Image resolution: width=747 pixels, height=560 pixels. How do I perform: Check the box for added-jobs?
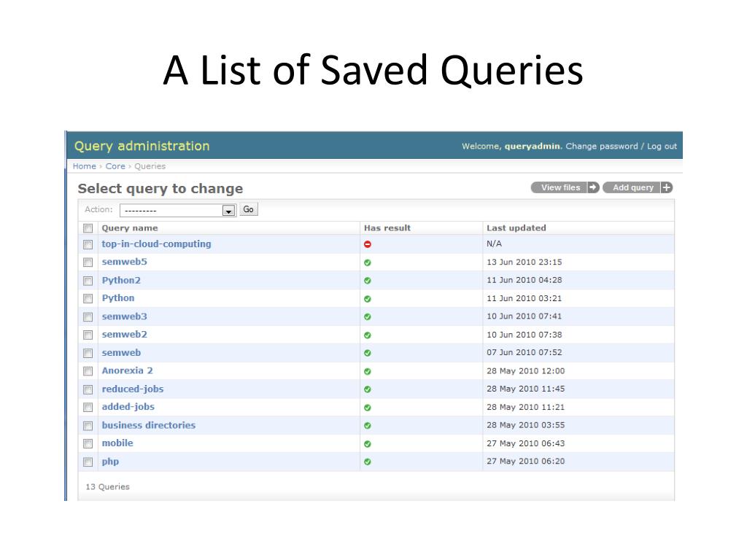[x=88, y=407]
